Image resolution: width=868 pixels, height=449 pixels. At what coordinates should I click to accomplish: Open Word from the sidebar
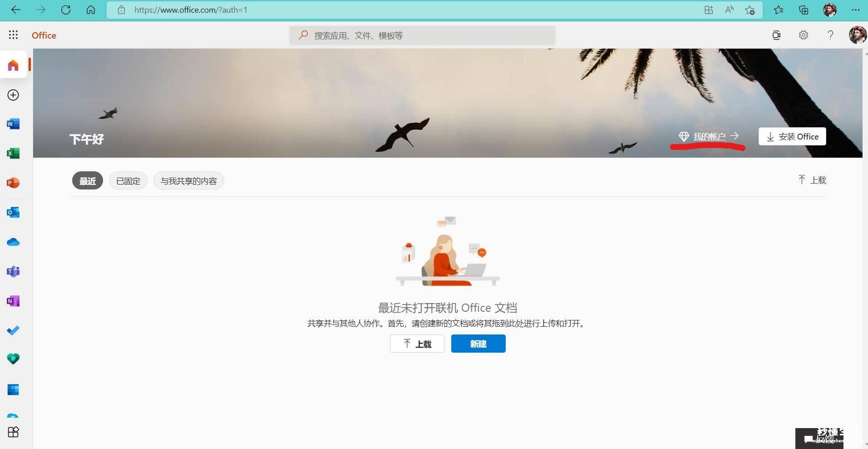coord(13,124)
